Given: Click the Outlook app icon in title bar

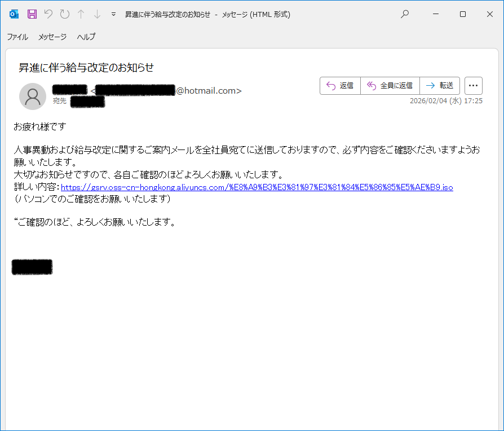Looking at the screenshot, I should tap(14, 14).
